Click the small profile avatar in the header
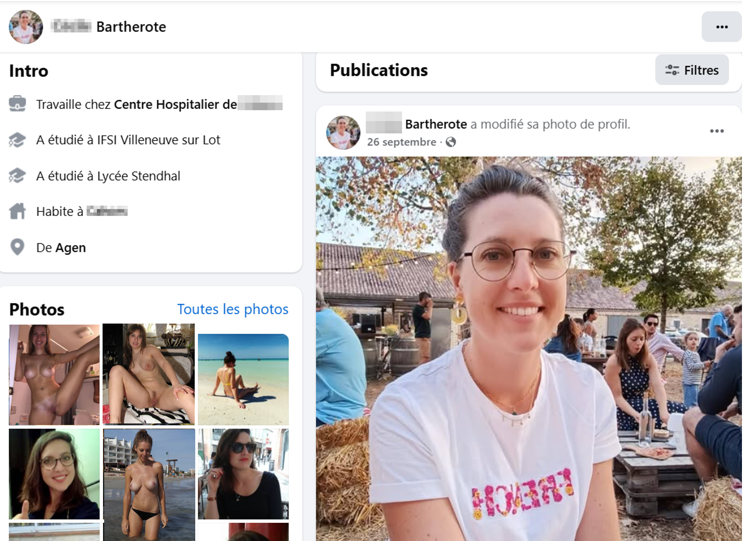Viewport: 756px width, 541px height. click(x=26, y=27)
